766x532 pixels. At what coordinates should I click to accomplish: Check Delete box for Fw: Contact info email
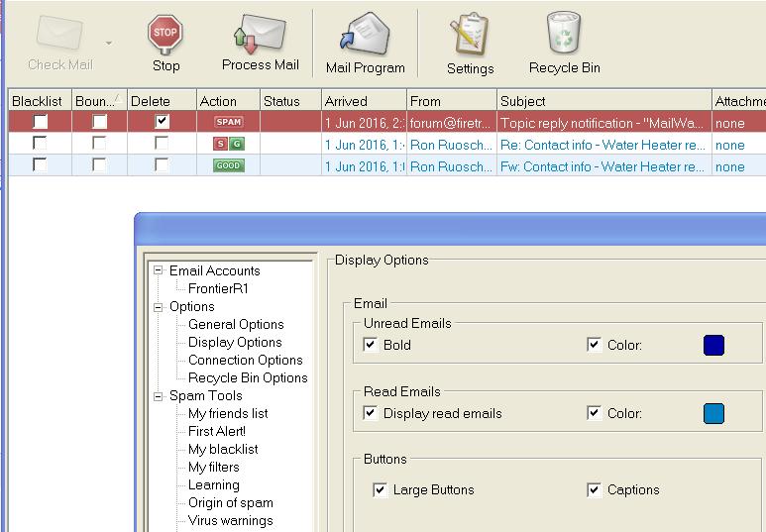[x=162, y=164]
